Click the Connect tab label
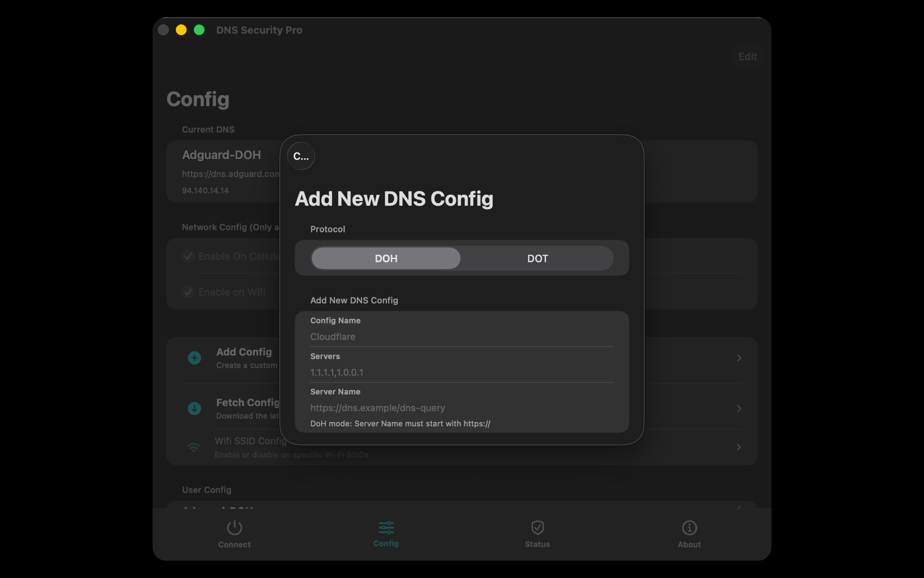This screenshot has width=924, height=578. pos(235,544)
